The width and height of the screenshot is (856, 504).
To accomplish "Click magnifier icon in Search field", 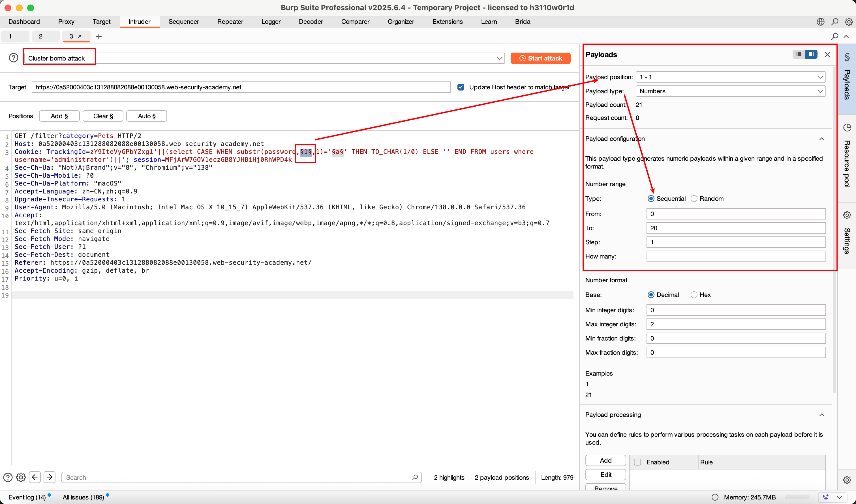I will (x=415, y=477).
